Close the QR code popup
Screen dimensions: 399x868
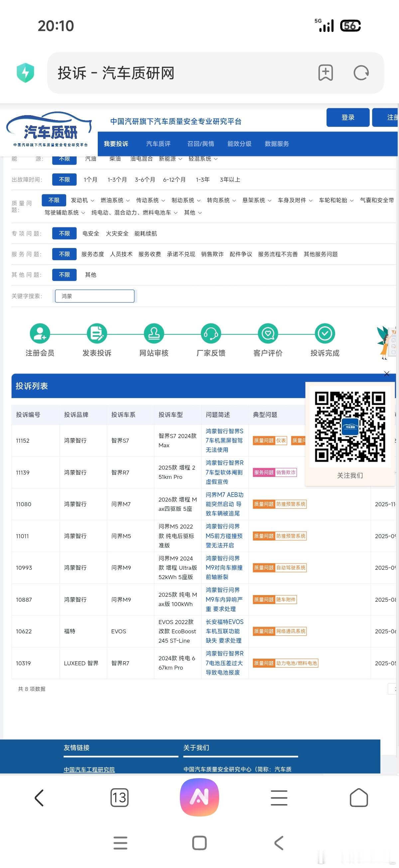coord(387,374)
